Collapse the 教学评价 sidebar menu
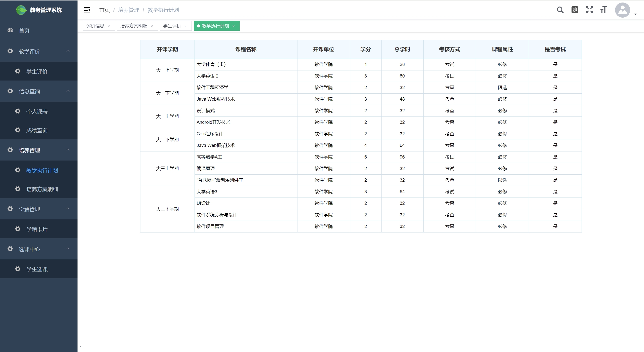 (x=67, y=51)
